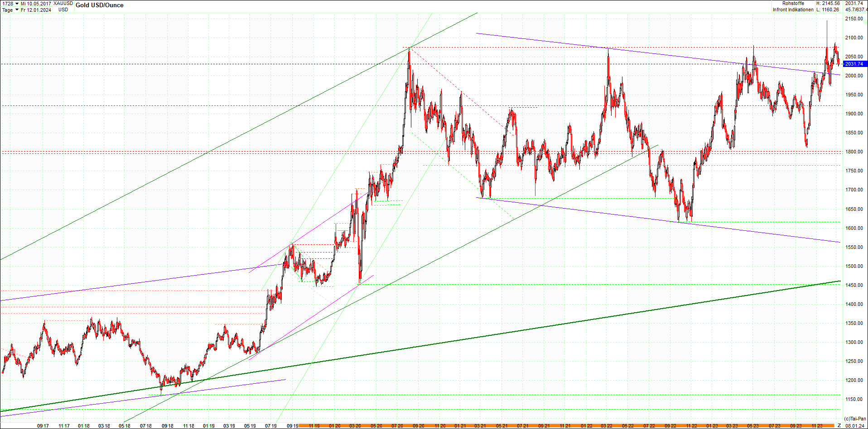
Task: Click start date Mi 10.05.2017
Action: coord(36,4)
